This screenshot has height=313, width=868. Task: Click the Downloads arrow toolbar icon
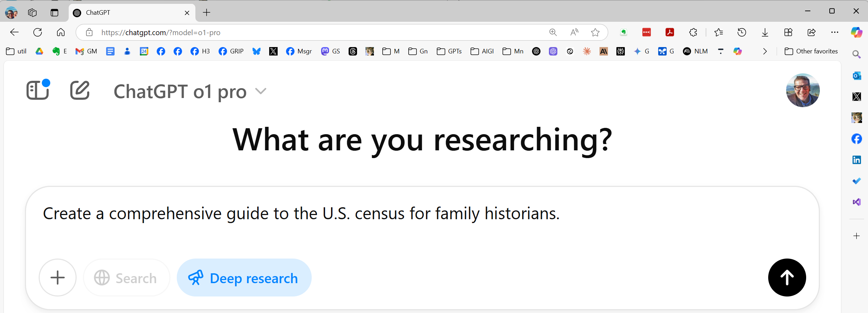pyautogui.click(x=765, y=32)
